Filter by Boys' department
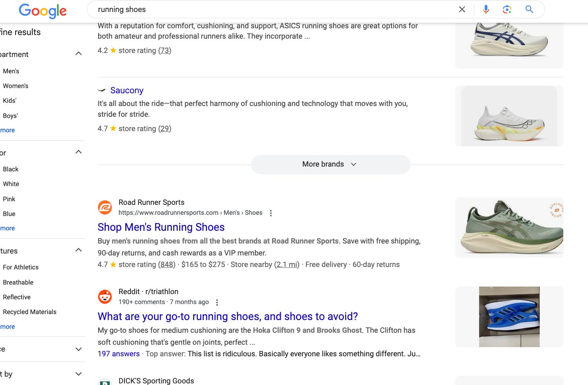Viewport: 588px width, 385px height. (x=10, y=116)
